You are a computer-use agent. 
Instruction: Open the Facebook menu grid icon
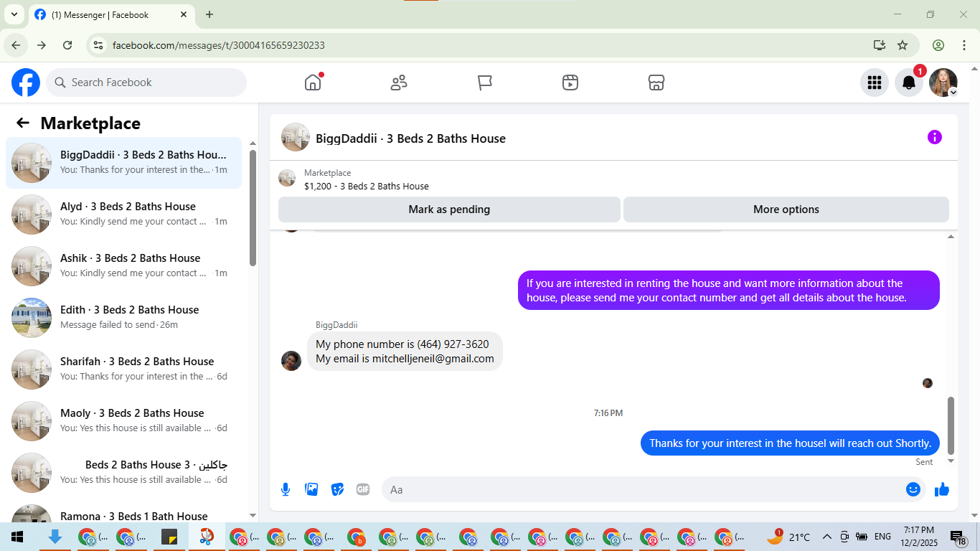874,83
